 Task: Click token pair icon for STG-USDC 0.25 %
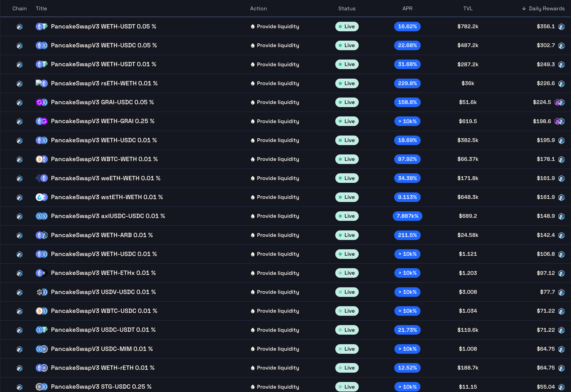pyautogui.click(x=42, y=387)
